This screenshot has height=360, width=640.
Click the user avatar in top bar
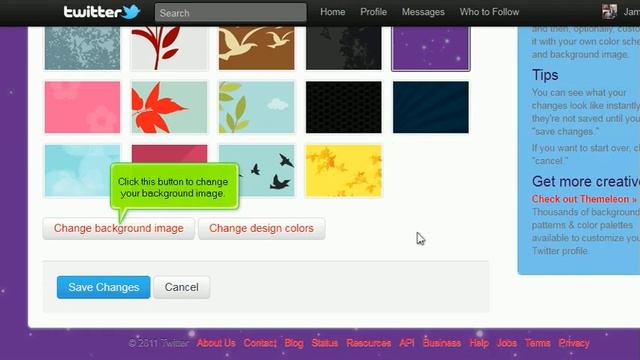pyautogui.click(x=609, y=12)
